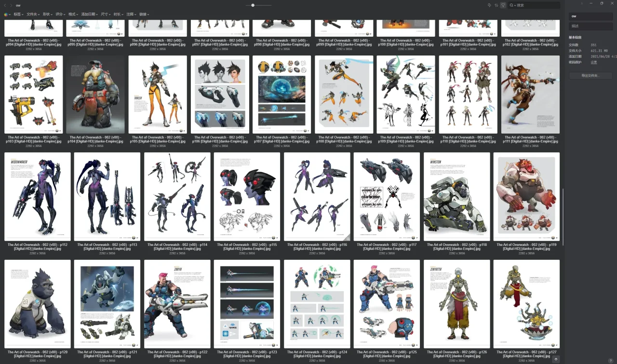Image resolution: width=617 pixels, height=364 pixels.
Task: Expand the 时长 filter dropdown
Action: (x=119, y=14)
